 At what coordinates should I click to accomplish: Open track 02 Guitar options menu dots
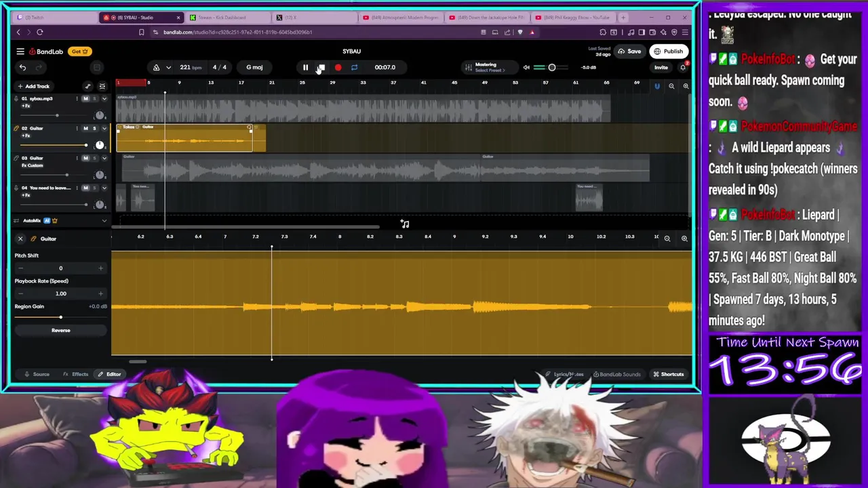tap(77, 128)
